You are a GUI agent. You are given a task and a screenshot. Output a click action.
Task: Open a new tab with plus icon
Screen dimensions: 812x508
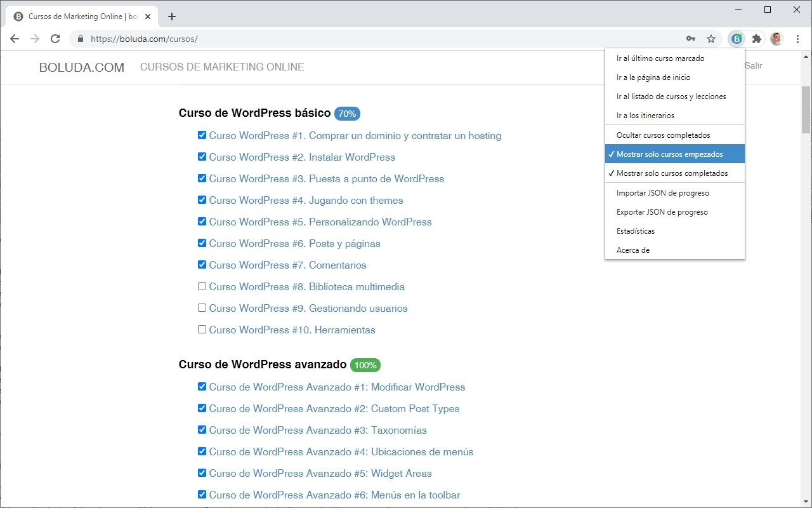172,17
